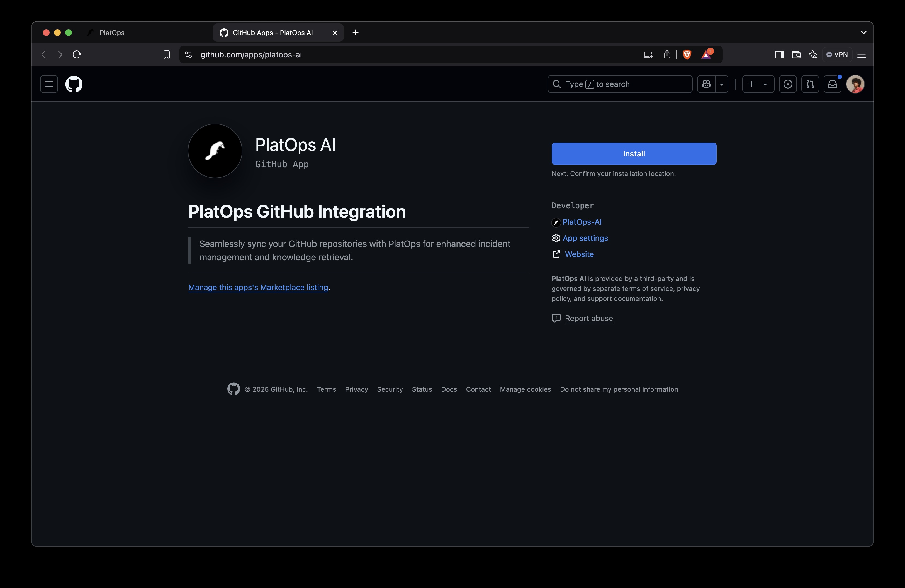Open the GitHub hamburger navigation menu
This screenshot has height=588, width=905.
click(x=49, y=84)
